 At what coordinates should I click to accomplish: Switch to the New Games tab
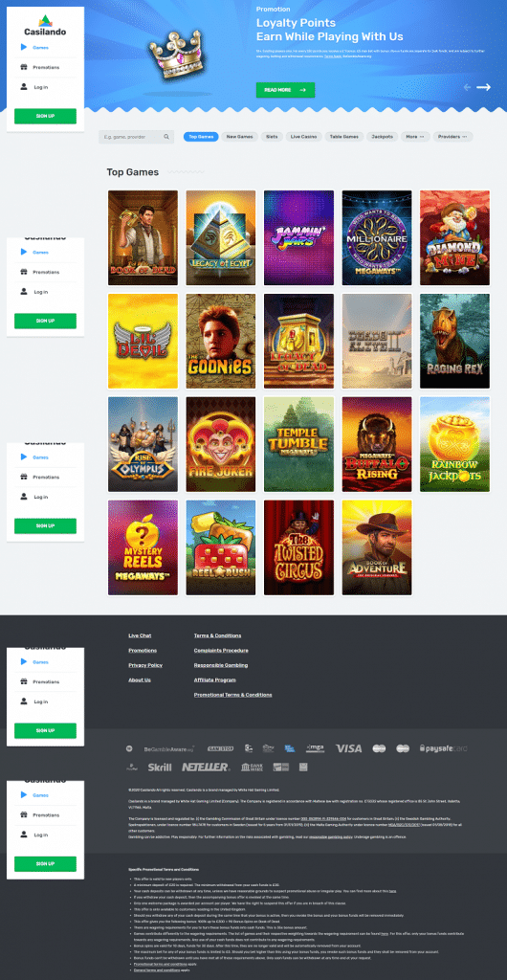pyautogui.click(x=239, y=136)
